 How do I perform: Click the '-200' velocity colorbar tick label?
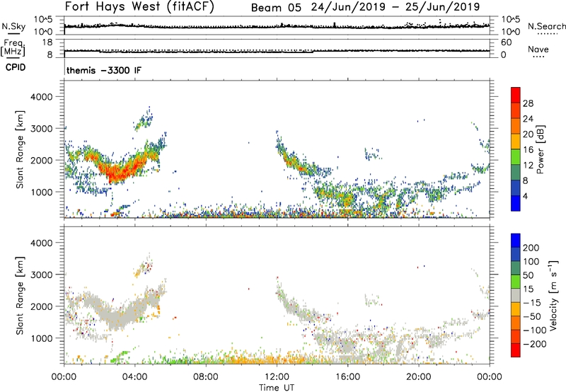tap(534, 344)
